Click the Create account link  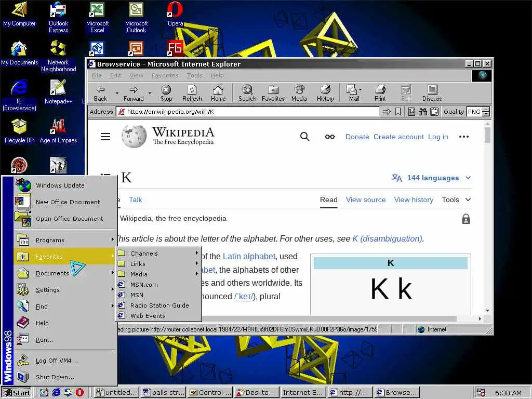tap(398, 137)
